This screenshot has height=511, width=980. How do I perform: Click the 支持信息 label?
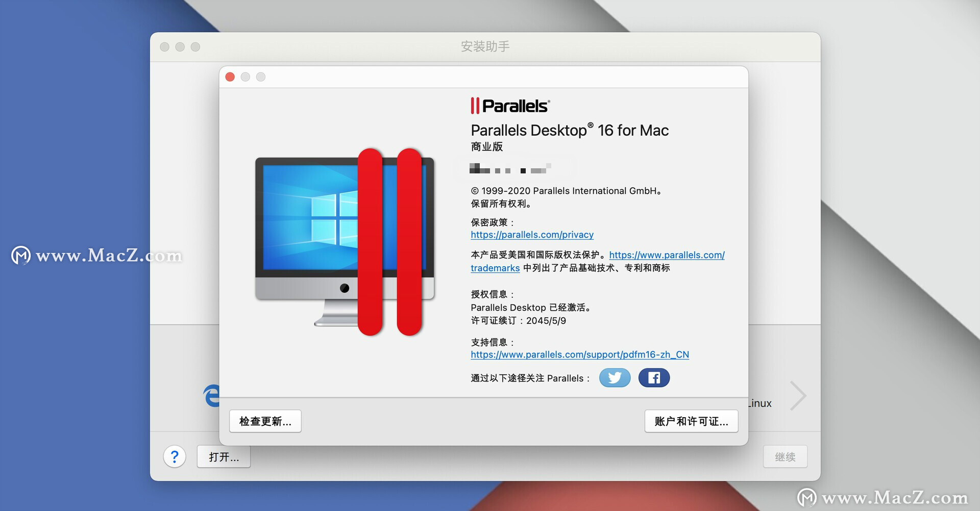493,342
